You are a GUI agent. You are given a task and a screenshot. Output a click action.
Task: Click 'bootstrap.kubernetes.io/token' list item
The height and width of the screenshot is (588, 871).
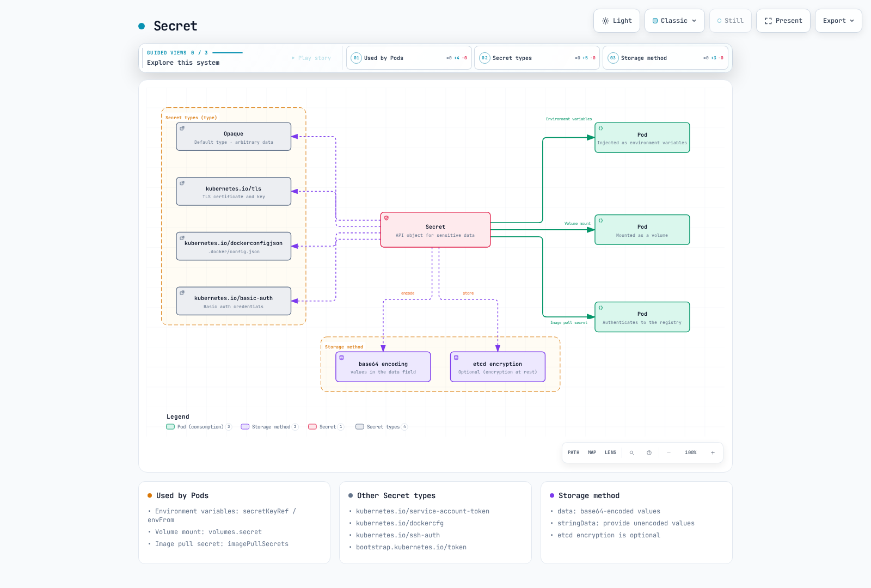pos(411,547)
